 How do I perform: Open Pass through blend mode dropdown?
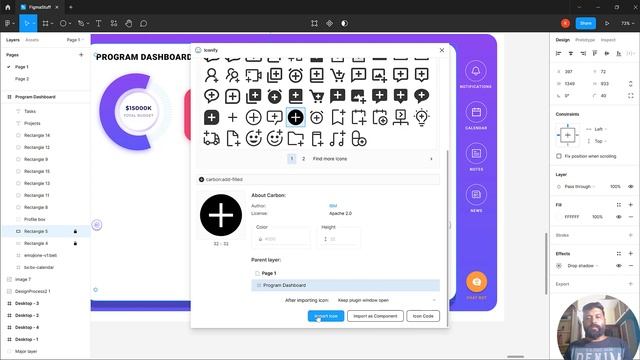point(580,186)
